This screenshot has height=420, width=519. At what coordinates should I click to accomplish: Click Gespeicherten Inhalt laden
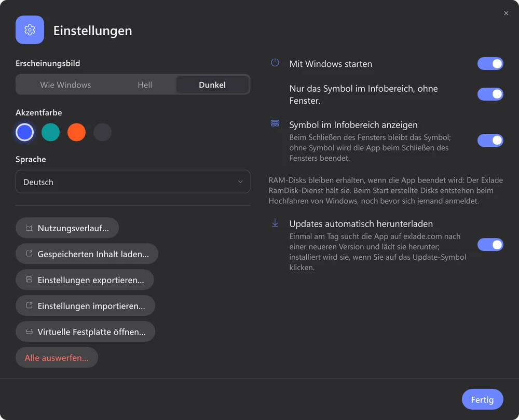click(87, 254)
